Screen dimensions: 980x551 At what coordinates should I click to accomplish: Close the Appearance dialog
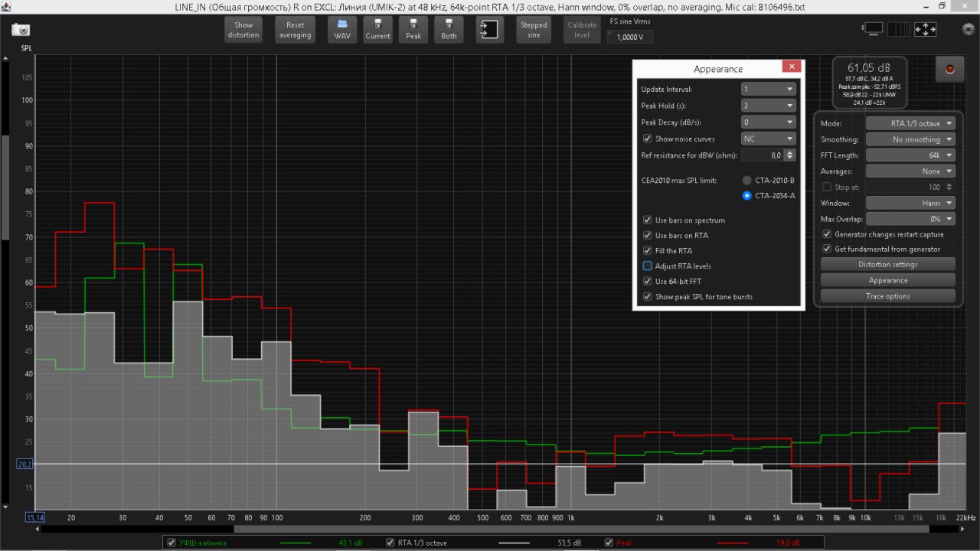[x=792, y=67]
